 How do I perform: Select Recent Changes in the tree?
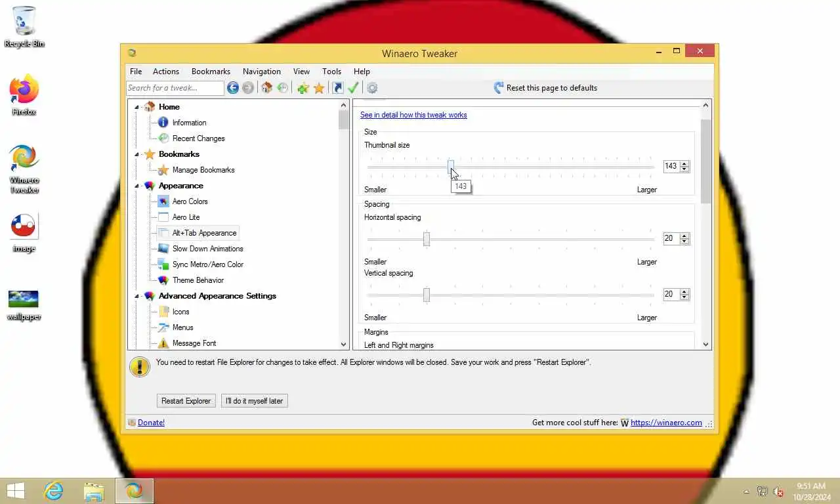[198, 138]
